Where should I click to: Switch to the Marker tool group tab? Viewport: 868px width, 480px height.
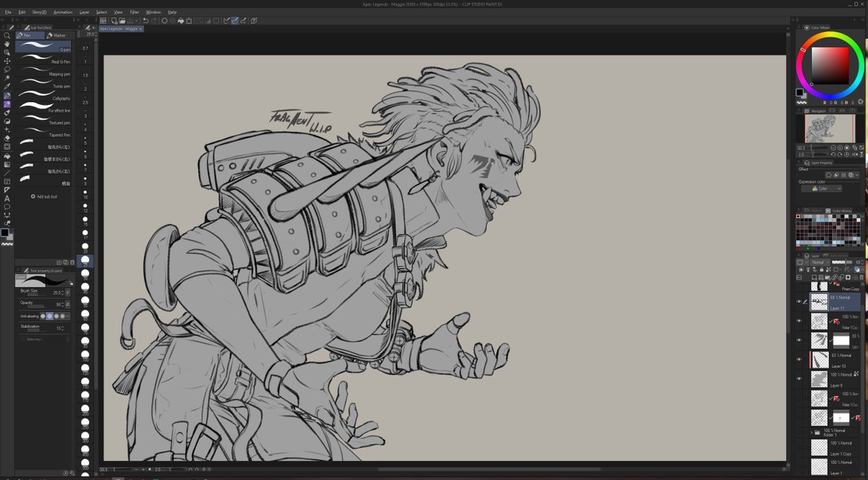59,35
